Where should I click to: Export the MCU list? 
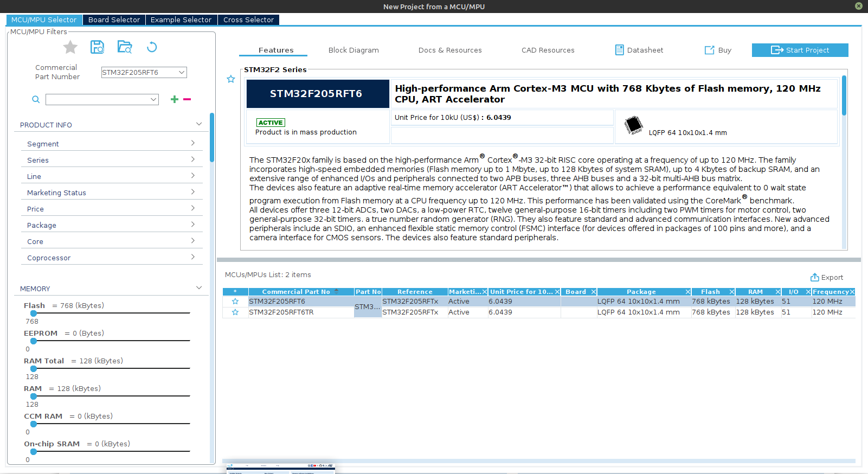(827, 277)
